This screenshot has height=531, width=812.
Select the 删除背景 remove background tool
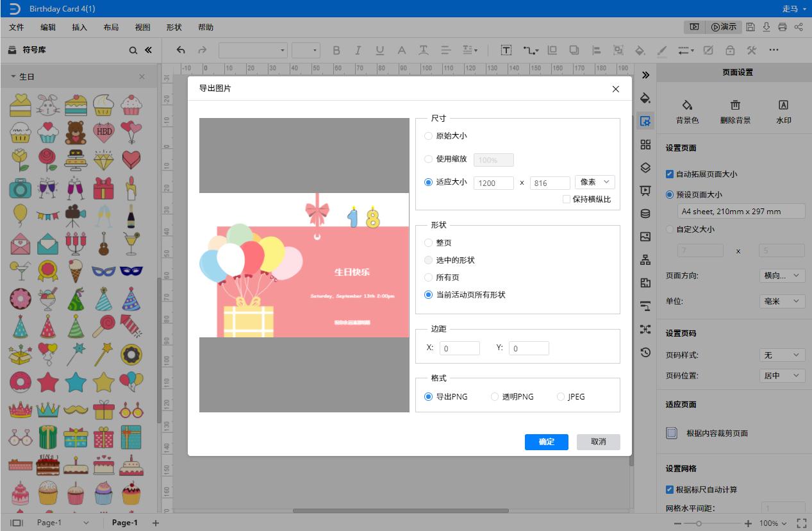735,110
